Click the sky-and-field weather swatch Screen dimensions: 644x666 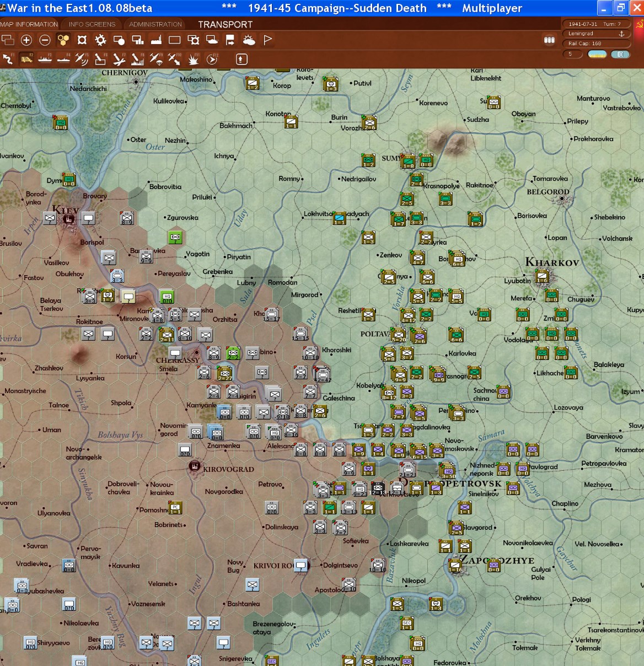(597, 54)
